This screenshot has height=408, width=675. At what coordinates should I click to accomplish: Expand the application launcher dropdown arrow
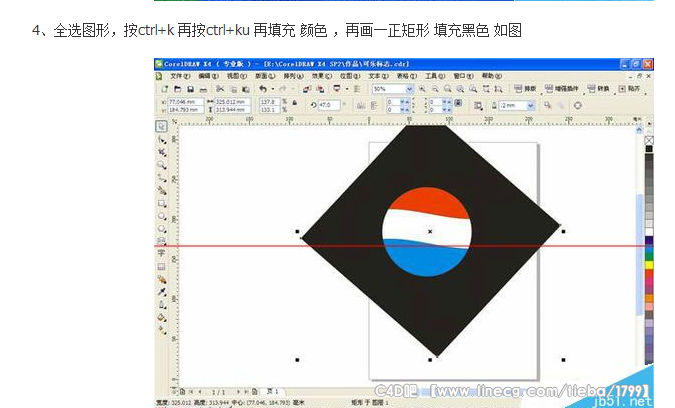347,89
